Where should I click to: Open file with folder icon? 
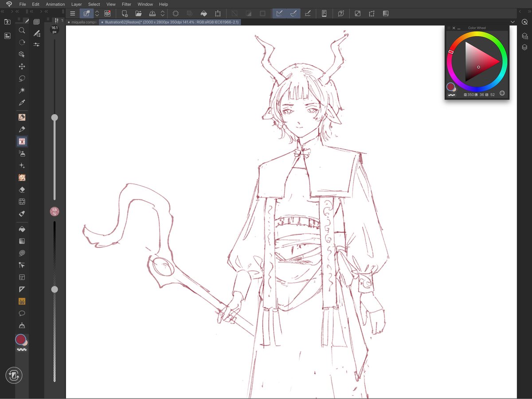click(138, 13)
